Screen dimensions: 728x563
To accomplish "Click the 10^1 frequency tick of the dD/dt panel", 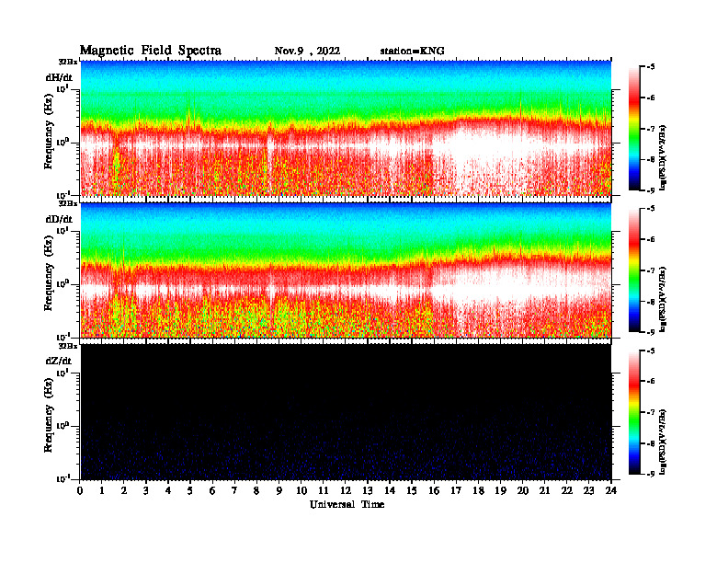I will [x=63, y=231].
